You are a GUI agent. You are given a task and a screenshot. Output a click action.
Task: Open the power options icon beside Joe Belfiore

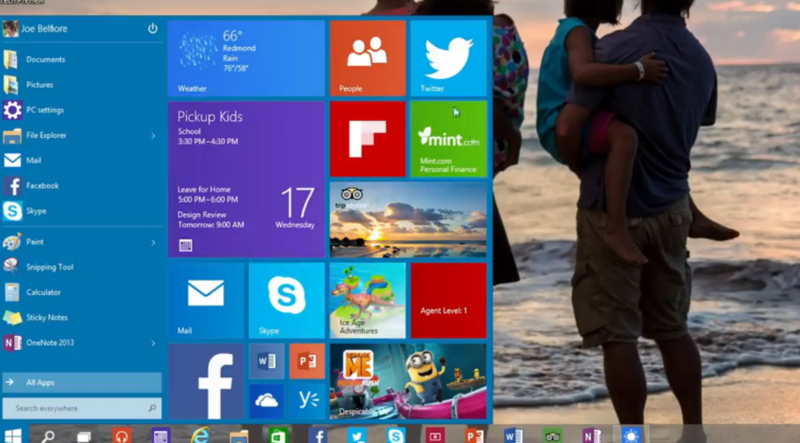(x=153, y=29)
